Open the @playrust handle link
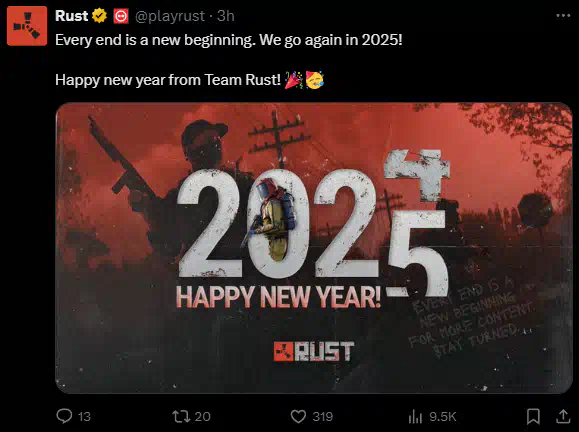This screenshot has width=579, height=432. pos(169,16)
